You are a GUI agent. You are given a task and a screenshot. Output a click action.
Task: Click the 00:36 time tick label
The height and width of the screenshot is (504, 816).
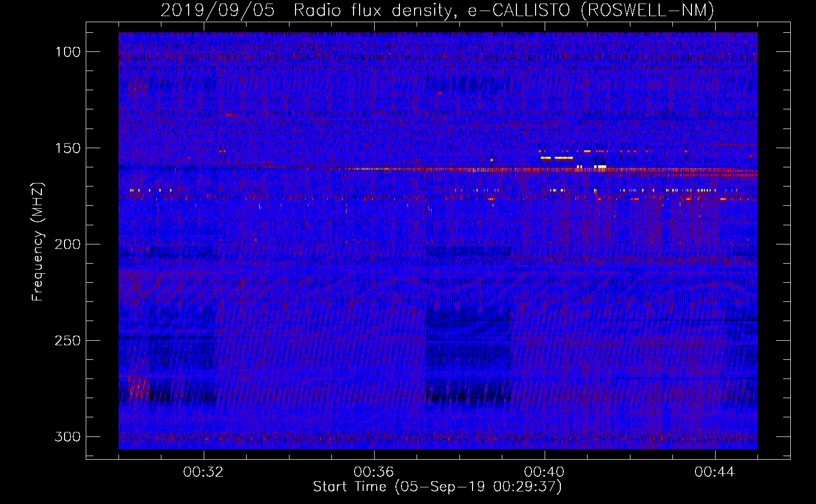pos(374,472)
